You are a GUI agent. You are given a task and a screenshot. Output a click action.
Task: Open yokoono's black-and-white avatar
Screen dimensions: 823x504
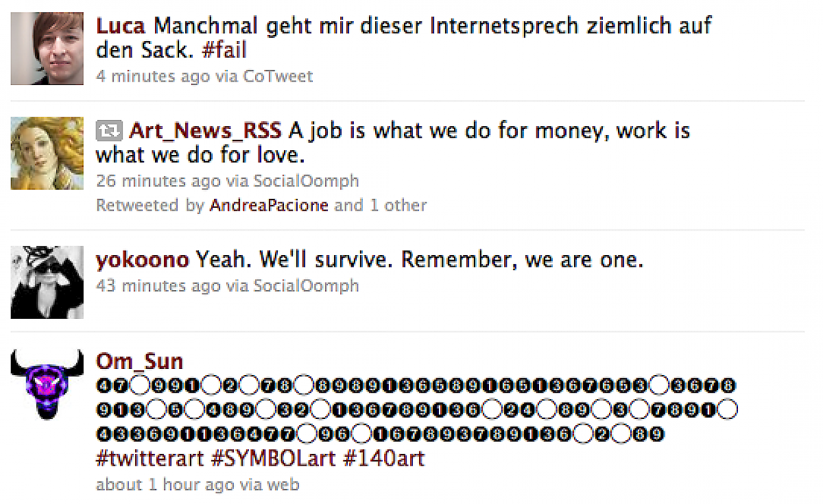tap(47, 282)
